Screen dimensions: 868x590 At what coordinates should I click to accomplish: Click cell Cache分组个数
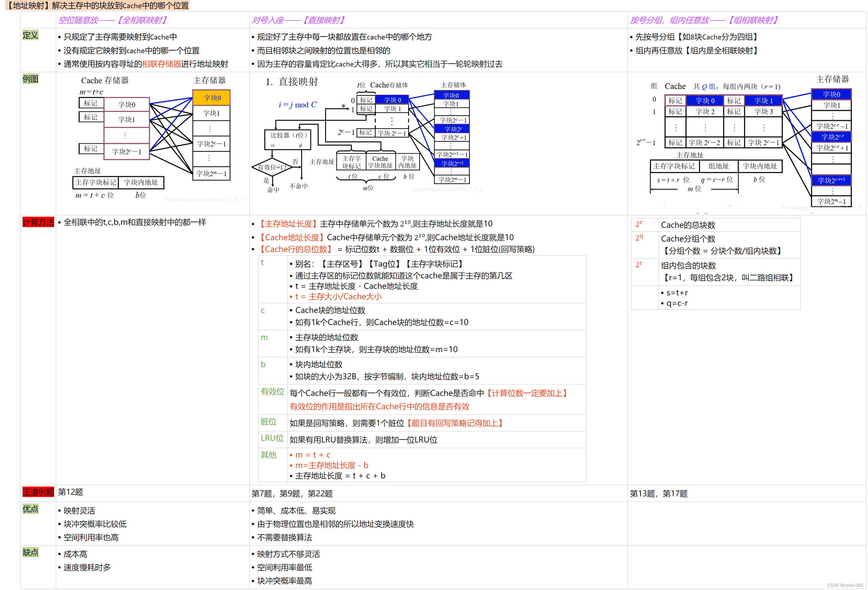point(688,239)
